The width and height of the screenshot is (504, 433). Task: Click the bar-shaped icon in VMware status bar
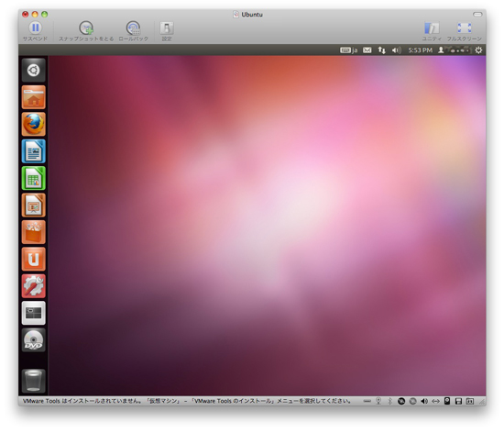(367, 401)
